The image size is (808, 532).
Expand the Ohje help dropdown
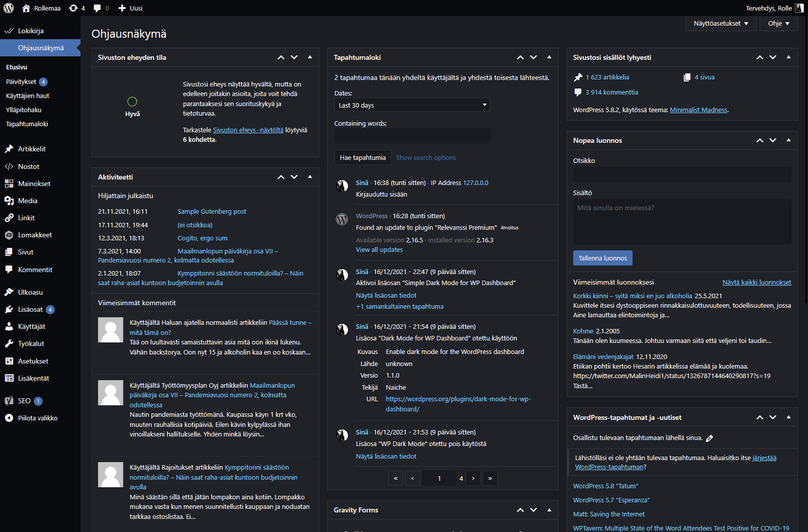click(778, 24)
